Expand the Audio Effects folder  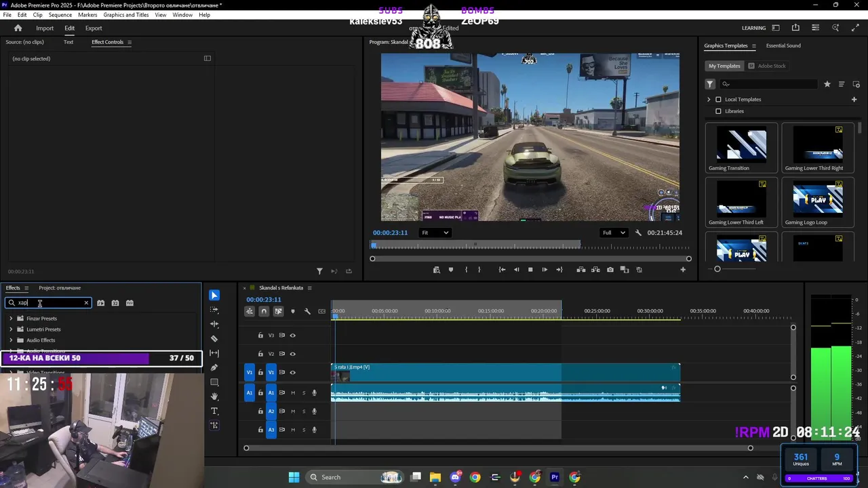[x=11, y=340]
